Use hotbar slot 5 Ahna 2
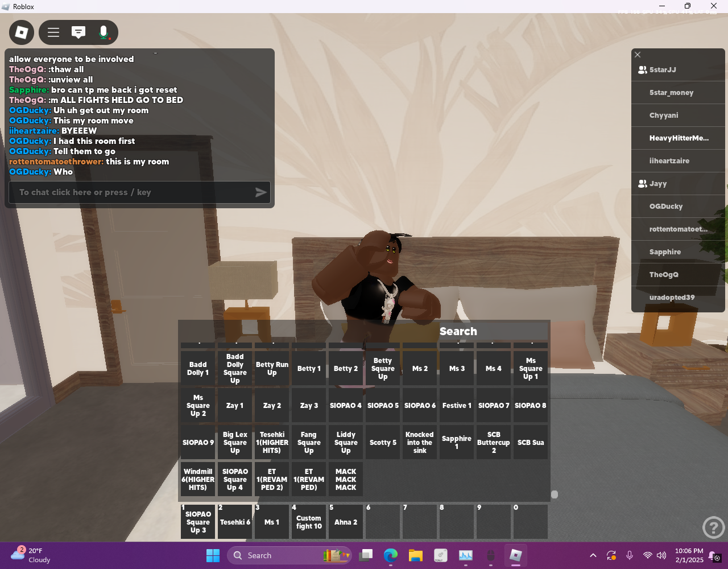This screenshot has height=569, width=728. [x=346, y=522]
